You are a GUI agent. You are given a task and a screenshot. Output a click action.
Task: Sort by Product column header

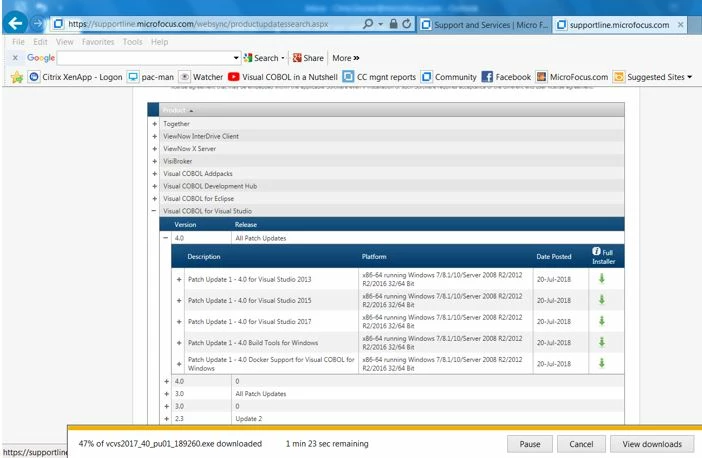click(174, 110)
